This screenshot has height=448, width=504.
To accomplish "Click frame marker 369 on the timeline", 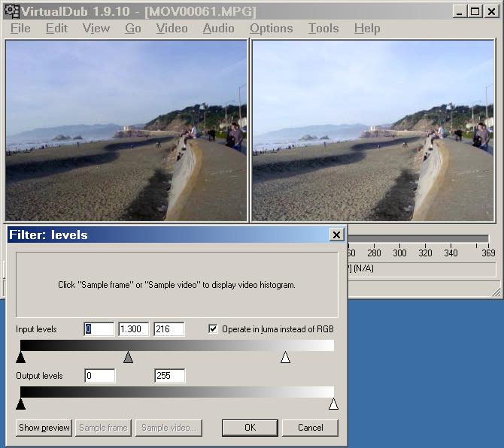I will pos(488,253).
